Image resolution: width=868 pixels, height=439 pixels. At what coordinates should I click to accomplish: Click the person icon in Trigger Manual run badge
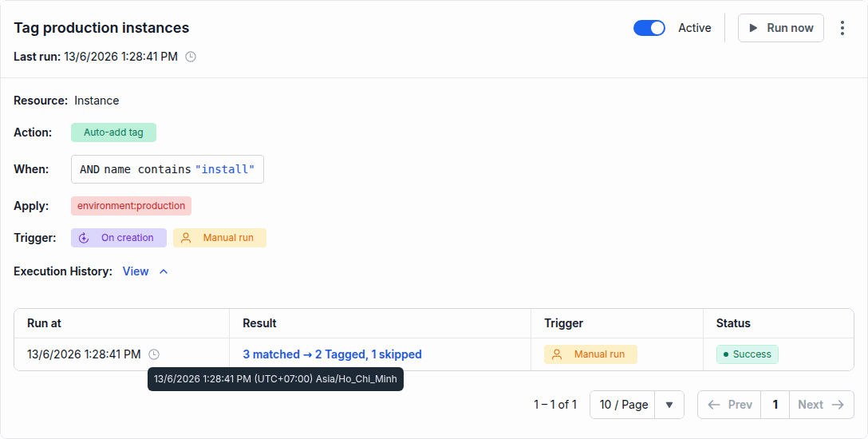pyautogui.click(x=186, y=238)
